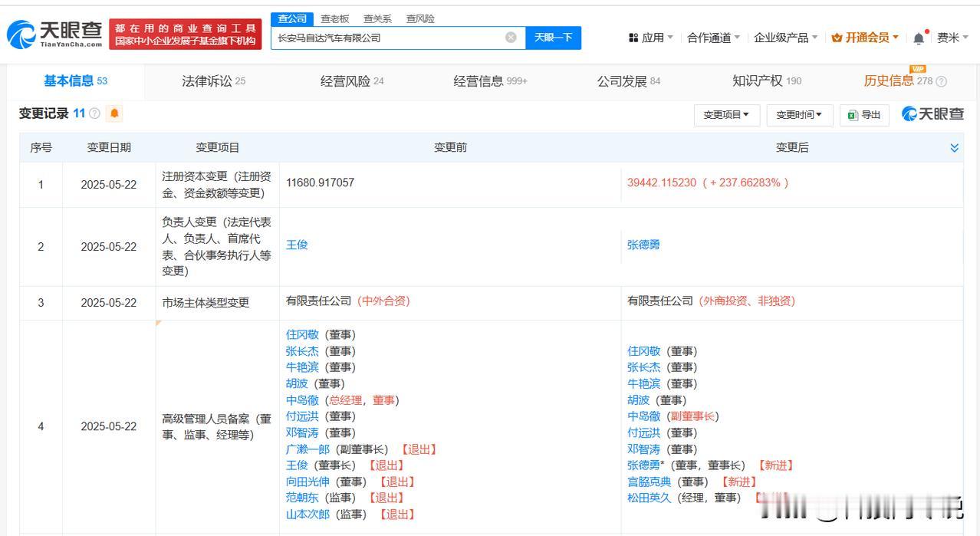Open 张长杰 link in 变更前 column
This screenshot has width=980, height=536.
[302, 351]
